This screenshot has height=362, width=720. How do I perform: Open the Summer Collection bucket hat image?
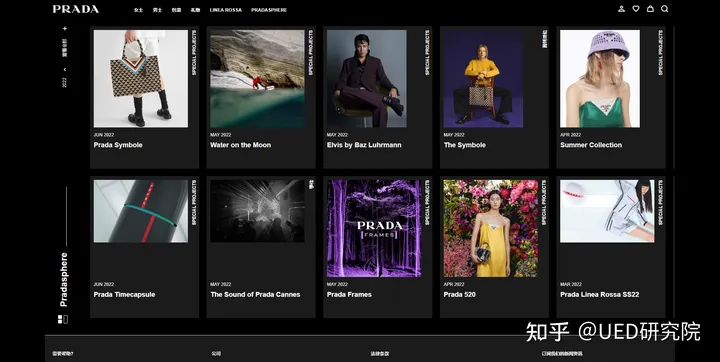pyautogui.click(x=600, y=79)
